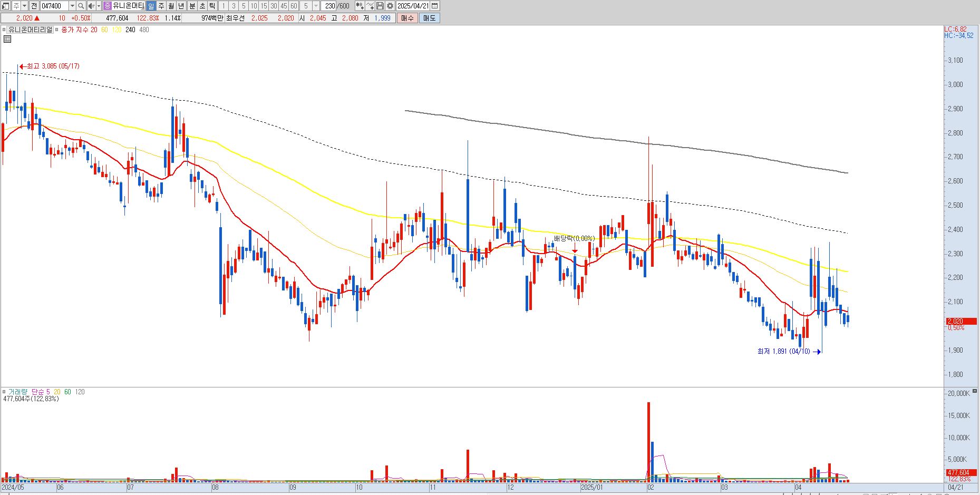Select the daily 일 period toggle
Viewport: 980px width, 495px height.
[151, 6]
